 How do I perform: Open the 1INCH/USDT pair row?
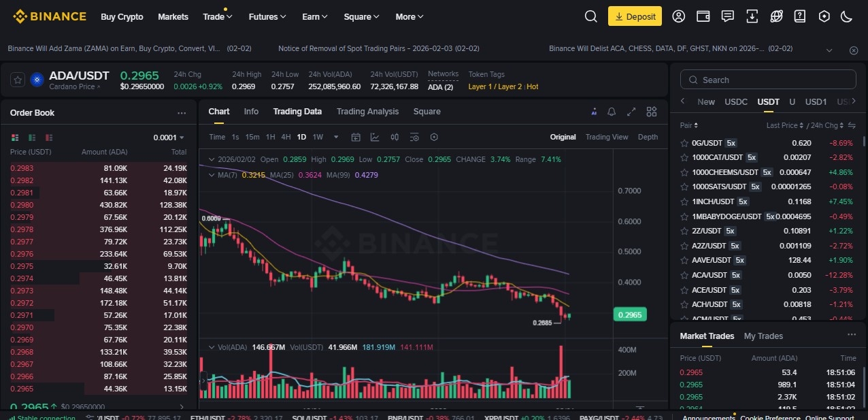pyautogui.click(x=768, y=201)
